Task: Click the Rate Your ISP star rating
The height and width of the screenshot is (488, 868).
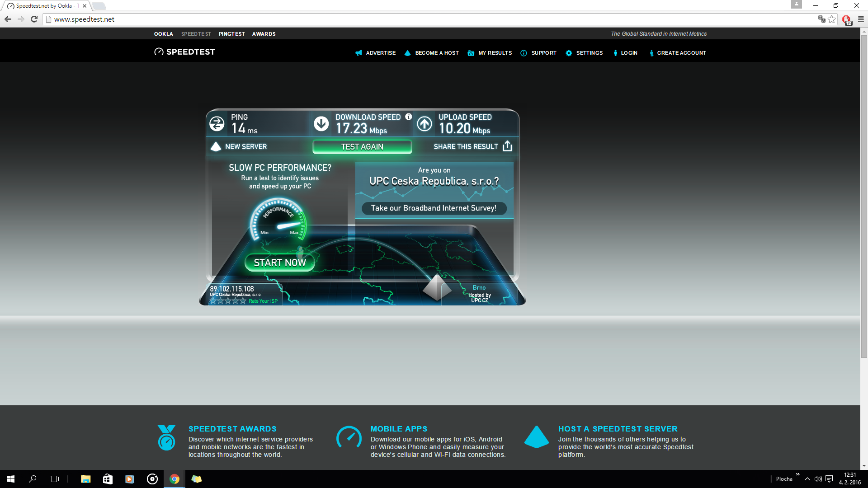Action: coord(228,301)
